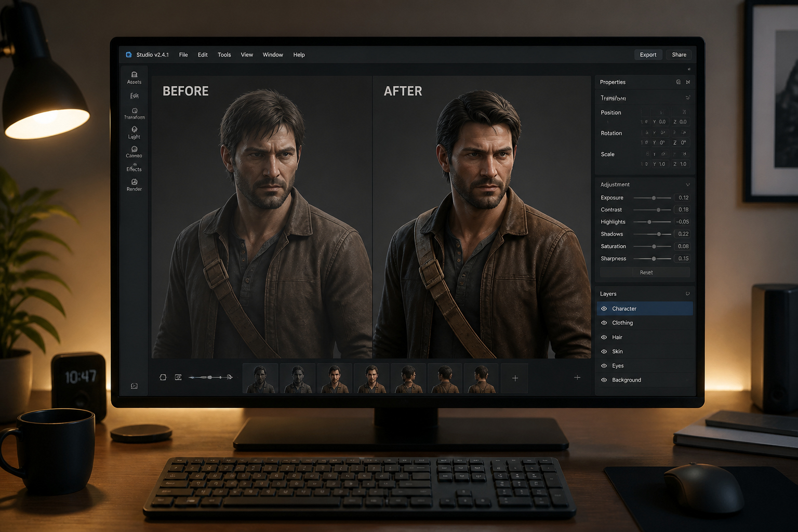Click the Contrast value 0.18 field
The height and width of the screenshot is (532, 798).
pyautogui.click(x=683, y=210)
